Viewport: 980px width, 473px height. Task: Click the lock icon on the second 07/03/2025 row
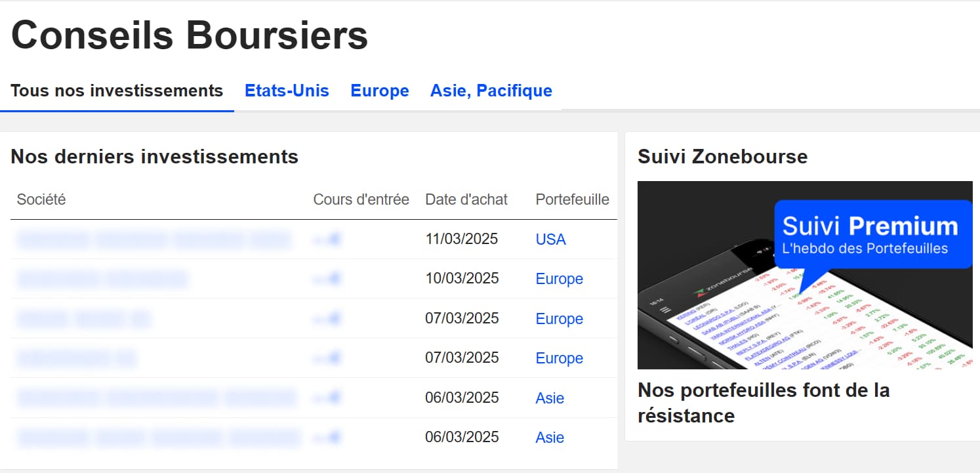(x=336, y=358)
